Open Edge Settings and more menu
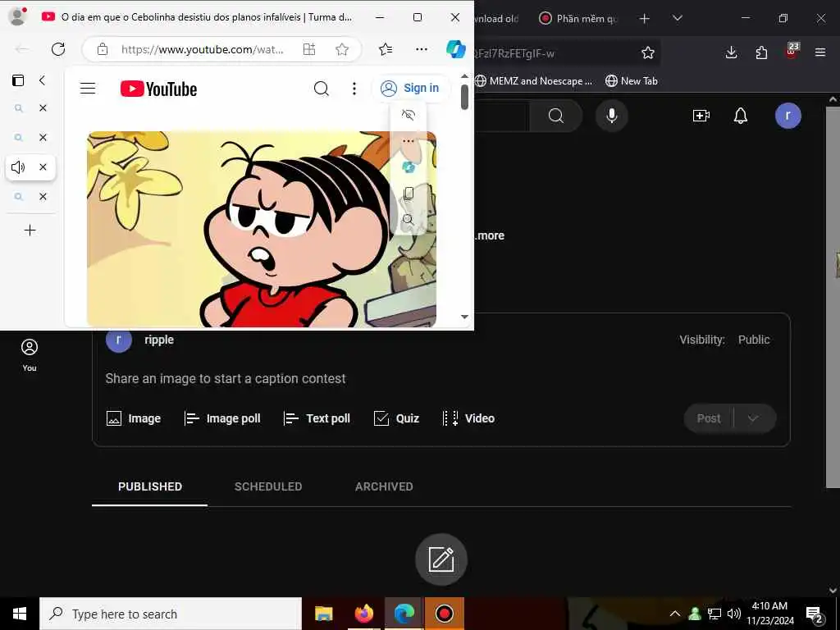840x630 pixels. coord(422,49)
